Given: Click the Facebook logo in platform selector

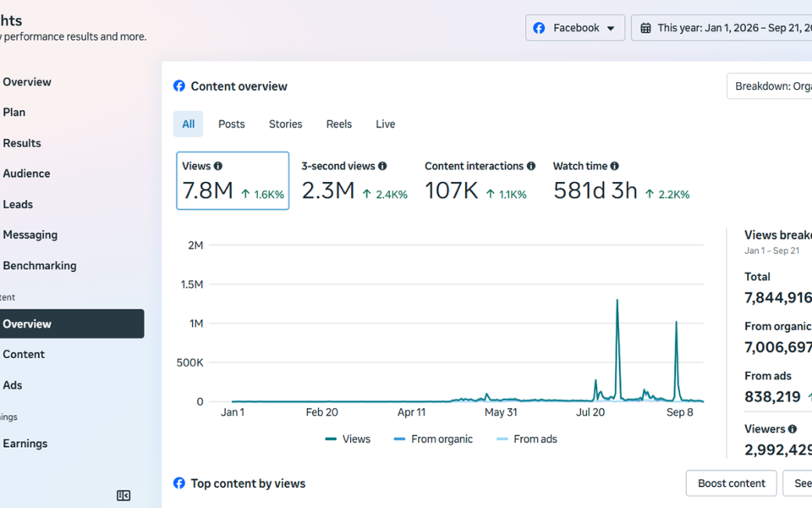Looking at the screenshot, I should (x=539, y=28).
